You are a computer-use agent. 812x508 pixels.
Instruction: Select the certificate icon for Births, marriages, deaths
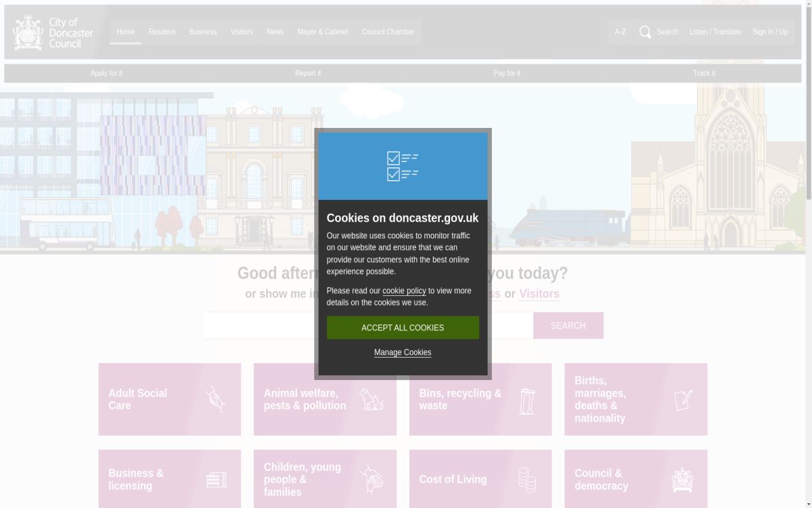point(683,399)
